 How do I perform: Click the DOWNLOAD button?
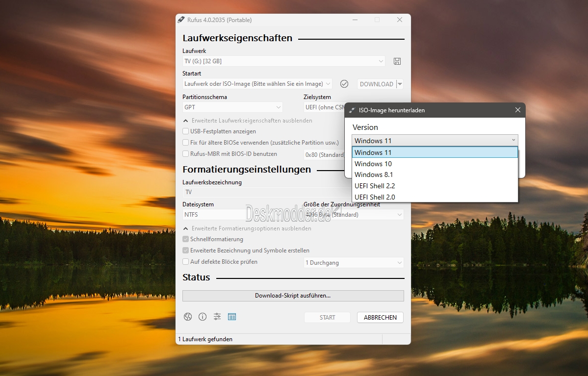[377, 84]
